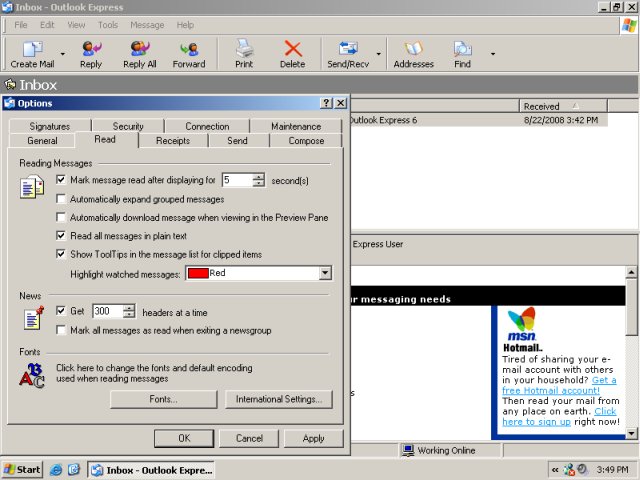Click the round gray system tray icon

pos(582,469)
